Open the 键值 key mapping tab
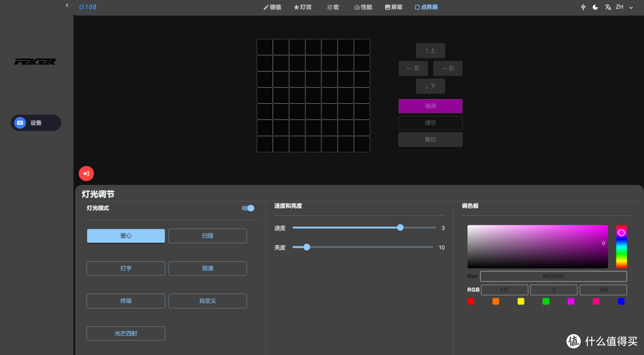The height and width of the screenshot is (355, 644). 273,7
